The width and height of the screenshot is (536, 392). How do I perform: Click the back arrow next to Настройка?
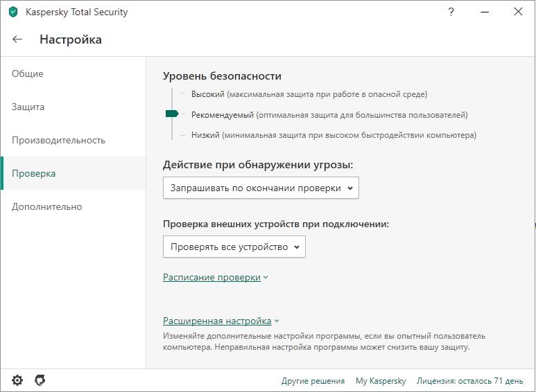point(17,39)
